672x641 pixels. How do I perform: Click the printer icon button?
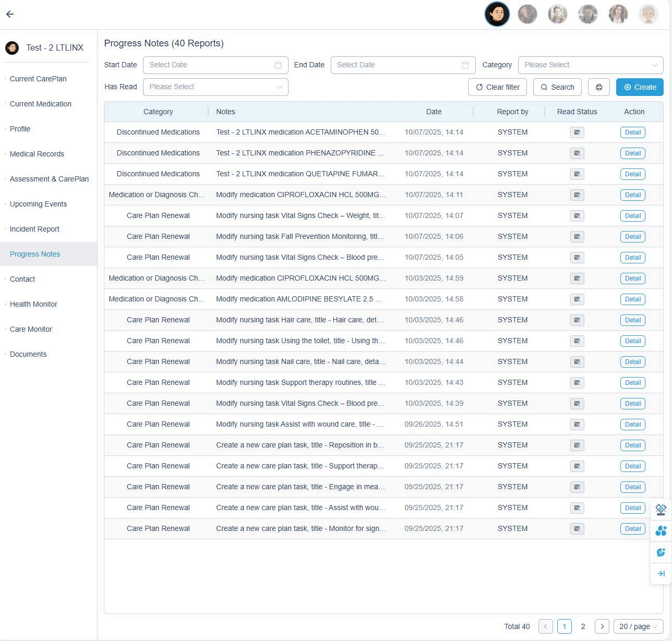[x=598, y=87]
